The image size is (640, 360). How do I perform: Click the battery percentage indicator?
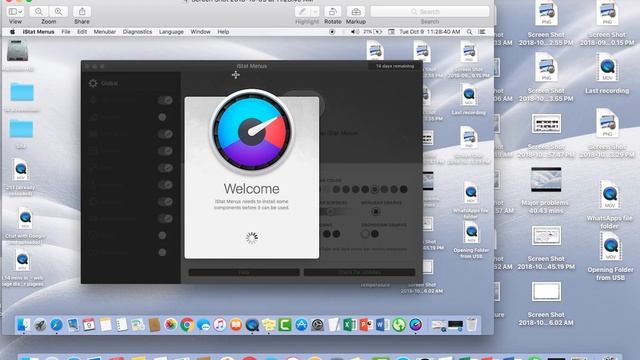pyautogui.click(x=372, y=32)
